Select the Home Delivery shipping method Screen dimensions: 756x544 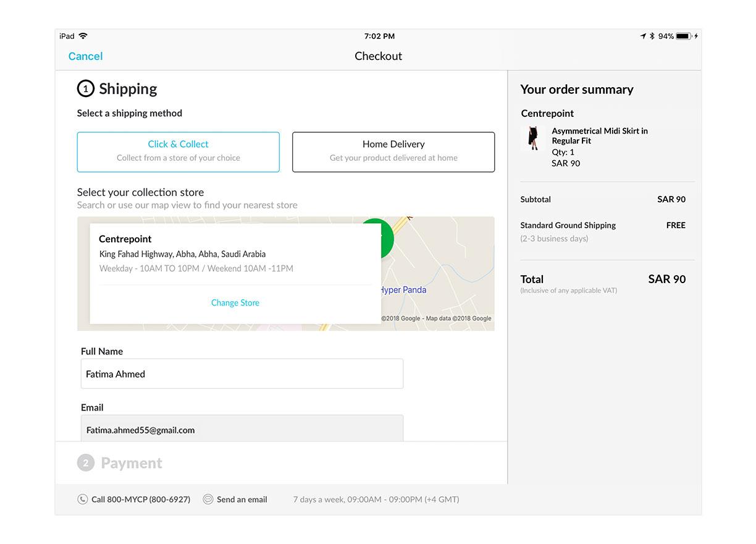393,151
